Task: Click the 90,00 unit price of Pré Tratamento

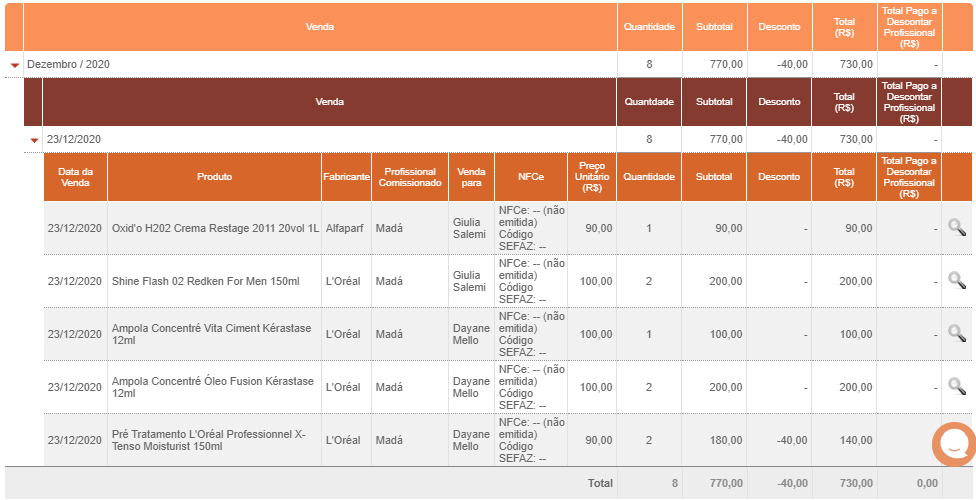Action: [599, 440]
